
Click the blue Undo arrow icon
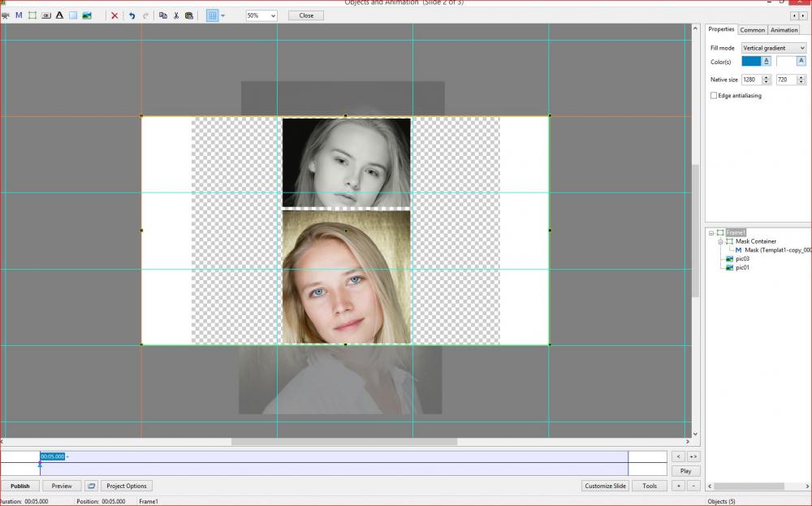coord(132,15)
